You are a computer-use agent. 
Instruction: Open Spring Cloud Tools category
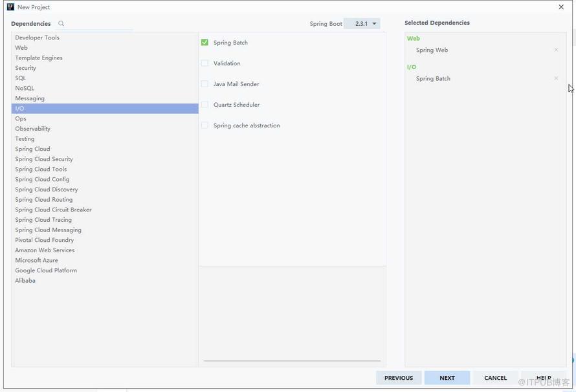pyautogui.click(x=105, y=169)
